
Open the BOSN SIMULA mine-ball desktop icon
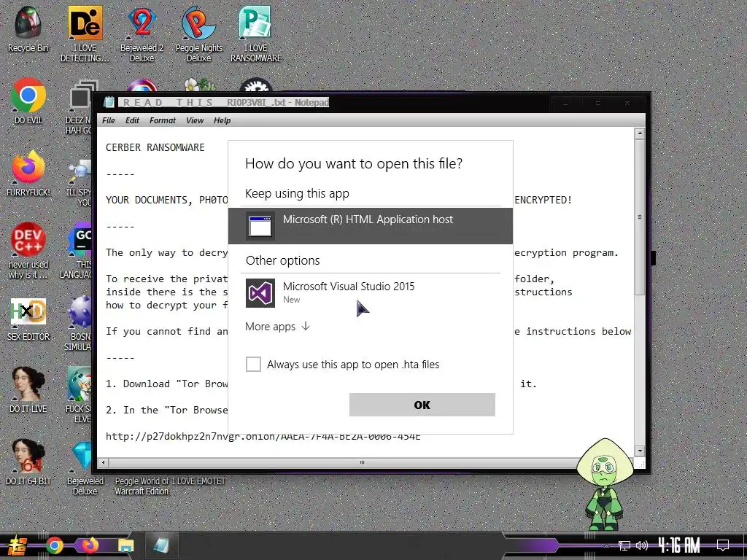click(x=79, y=323)
